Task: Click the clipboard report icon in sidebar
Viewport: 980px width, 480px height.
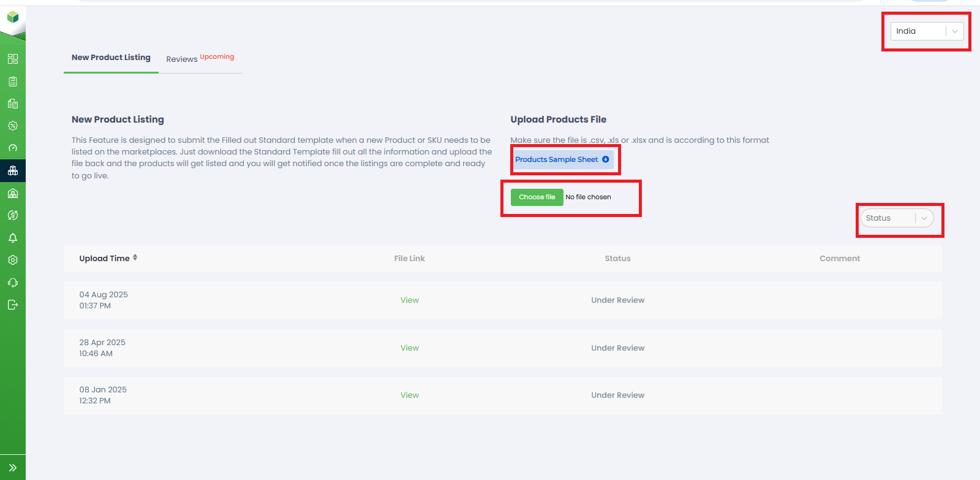Action: coord(12,82)
